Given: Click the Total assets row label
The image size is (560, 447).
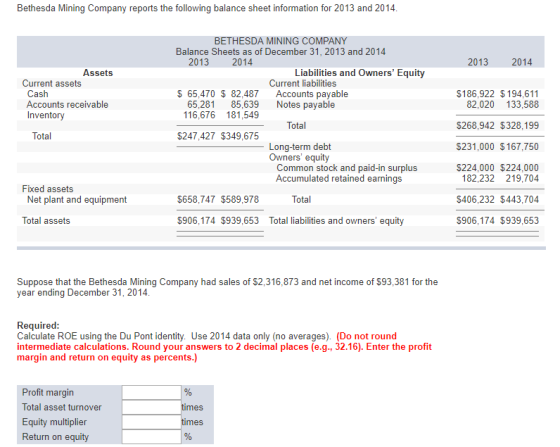Looking at the screenshot, I should point(46,221).
